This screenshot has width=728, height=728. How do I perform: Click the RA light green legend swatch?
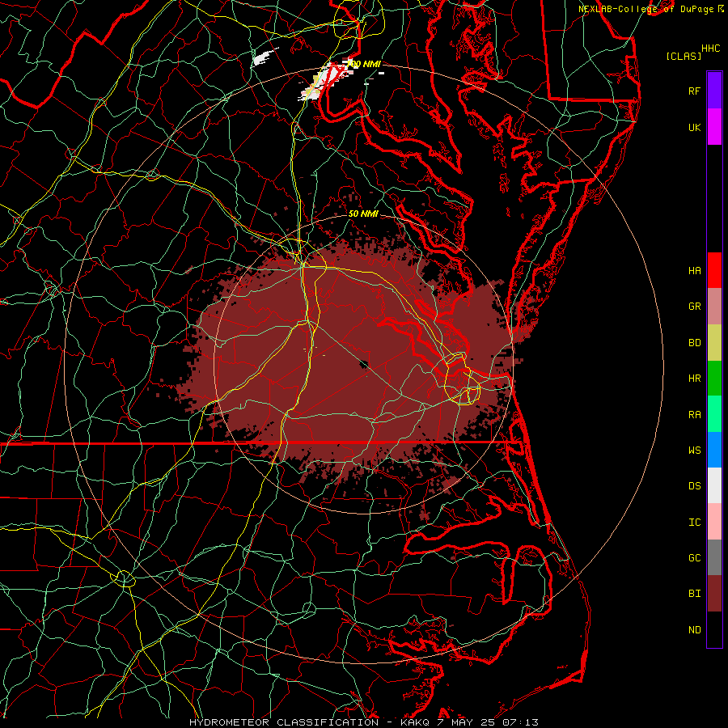[714, 414]
